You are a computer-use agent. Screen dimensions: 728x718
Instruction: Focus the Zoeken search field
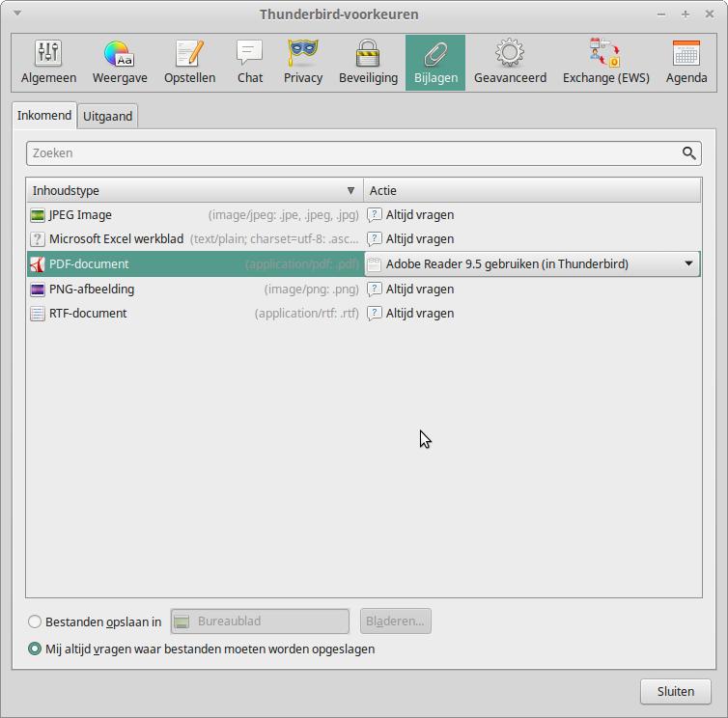pyautogui.click(x=364, y=153)
